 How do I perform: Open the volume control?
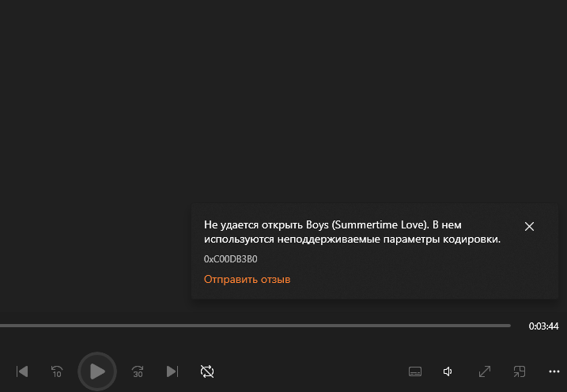point(448,371)
